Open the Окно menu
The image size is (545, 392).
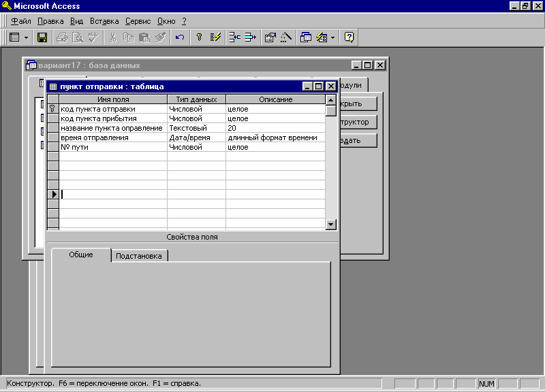coord(166,21)
